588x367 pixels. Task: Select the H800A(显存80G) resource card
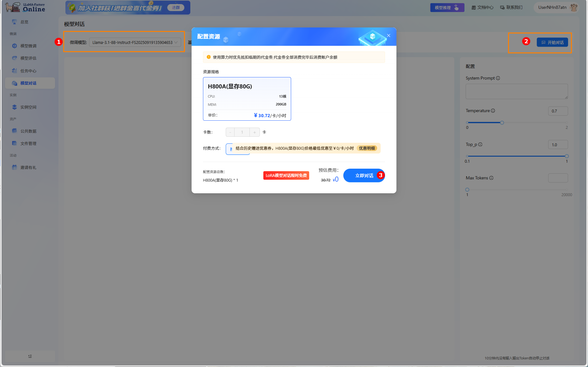point(247,99)
